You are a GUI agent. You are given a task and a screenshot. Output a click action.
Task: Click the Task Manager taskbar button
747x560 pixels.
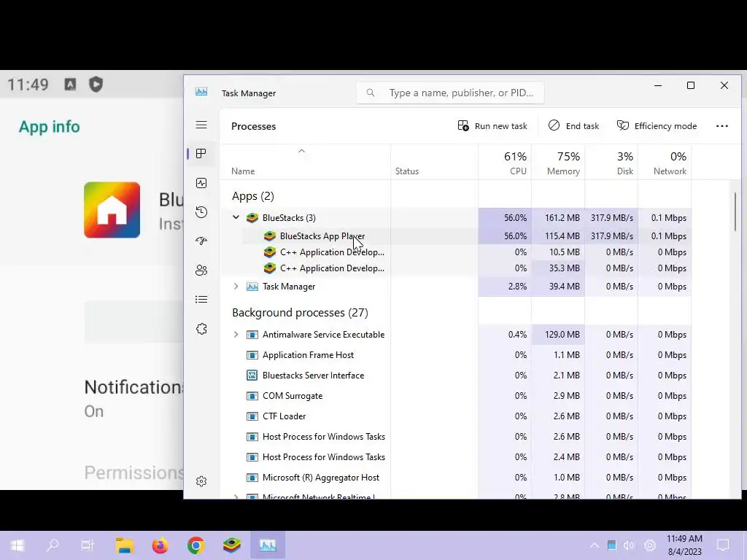click(267, 545)
